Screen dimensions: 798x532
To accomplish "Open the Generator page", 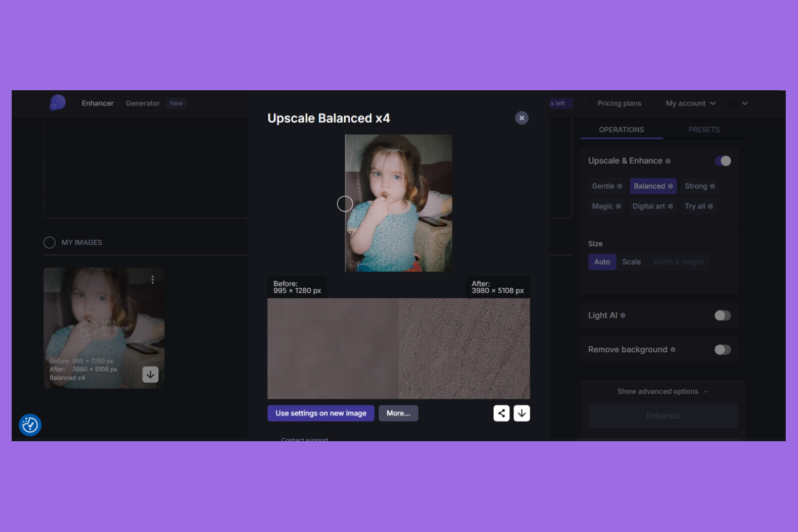I will click(142, 103).
